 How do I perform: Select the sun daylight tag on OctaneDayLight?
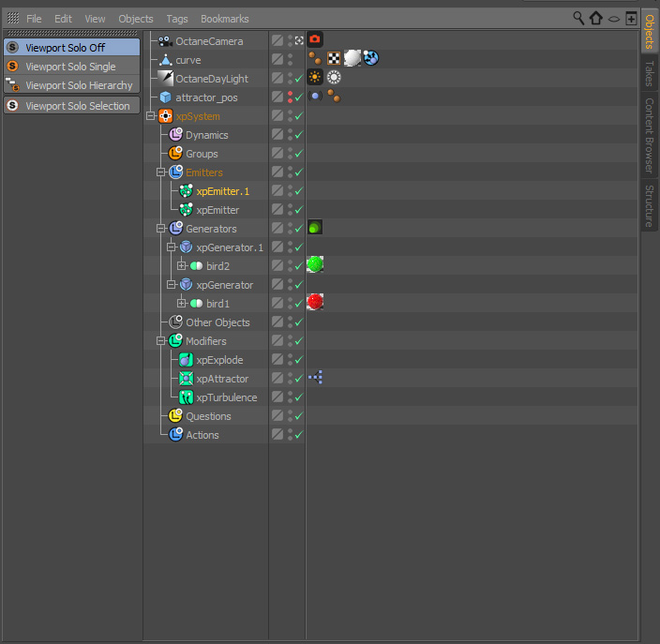pos(315,77)
